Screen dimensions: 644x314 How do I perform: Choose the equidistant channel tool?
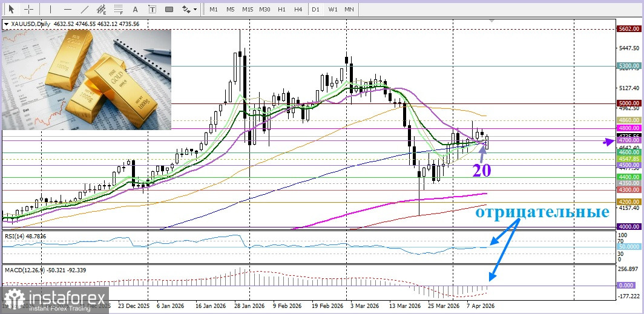pos(102,9)
